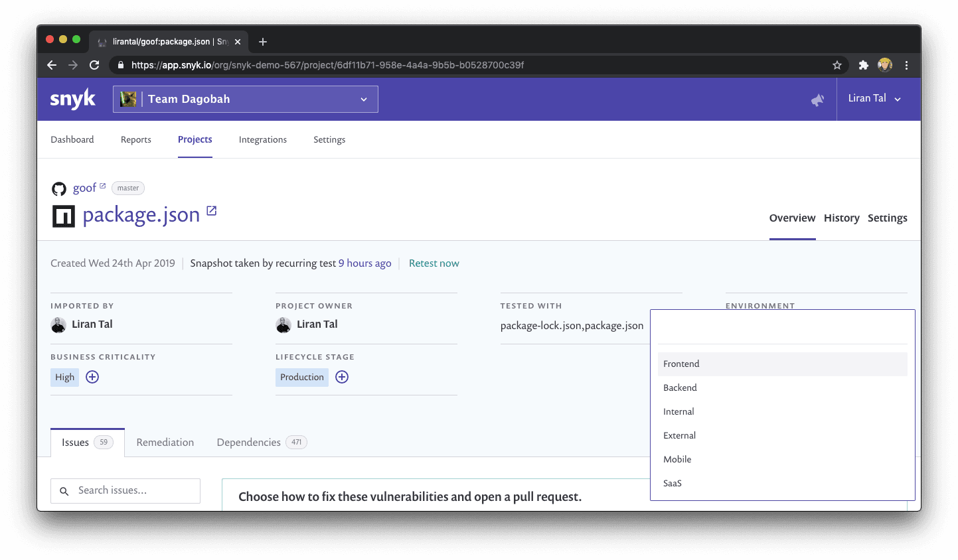The image size is (958, 560).
Task: Add a lifecycle stage with plus icon
Action: pyautogui.click(x=342, y=377)
